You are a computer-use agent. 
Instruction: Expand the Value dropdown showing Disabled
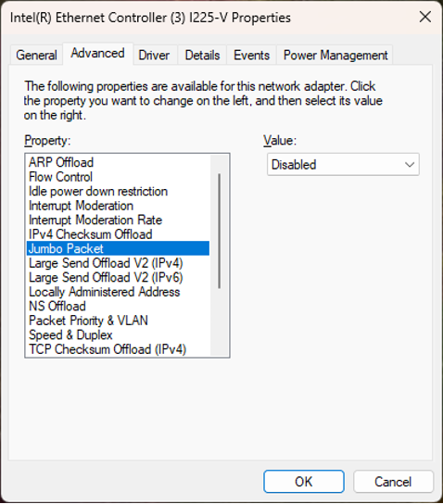point(343,165)
